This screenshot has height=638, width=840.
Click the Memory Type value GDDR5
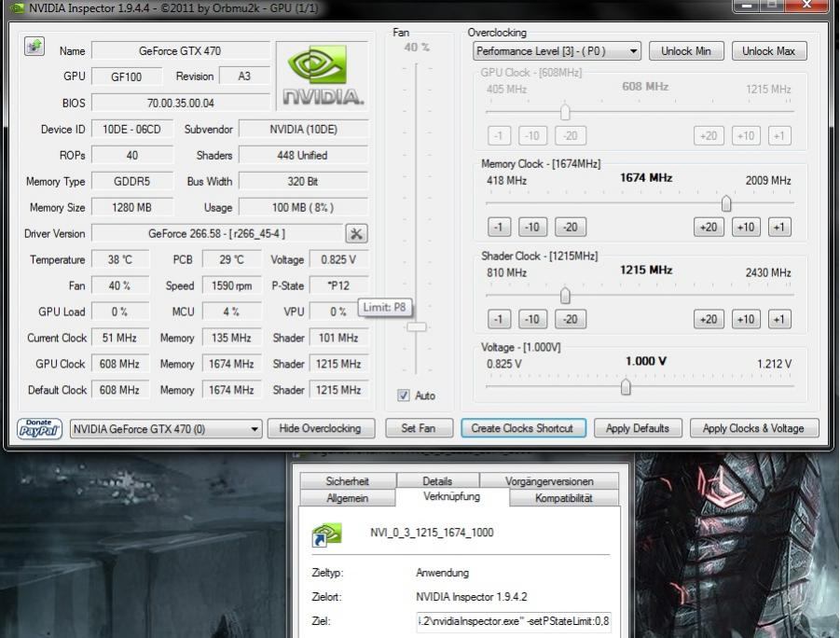tap(131, 181)
